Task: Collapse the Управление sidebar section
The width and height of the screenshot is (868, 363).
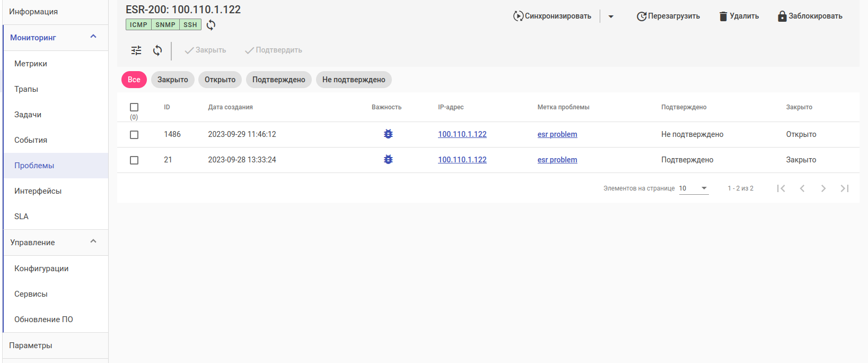Action: (x=93, y=241)
